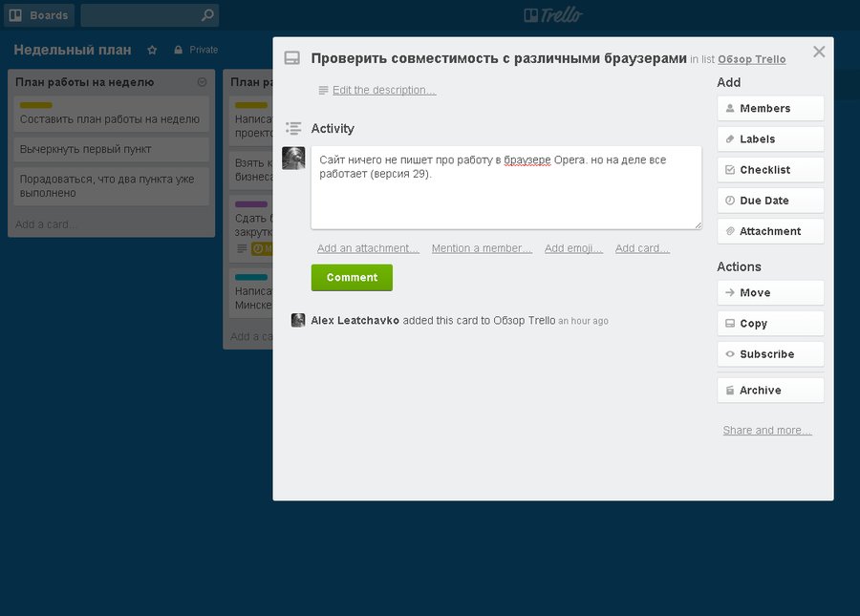Close the card detail dialog
860x616 pixels.
(819, 52)
